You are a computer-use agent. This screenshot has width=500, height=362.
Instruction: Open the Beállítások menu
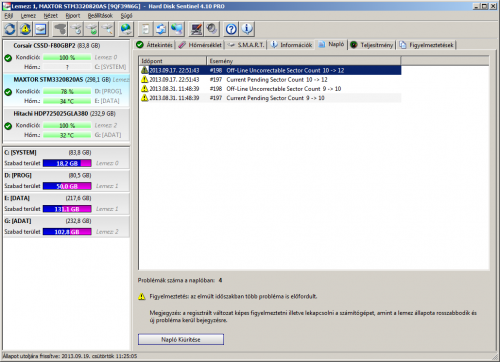[100, 16]
